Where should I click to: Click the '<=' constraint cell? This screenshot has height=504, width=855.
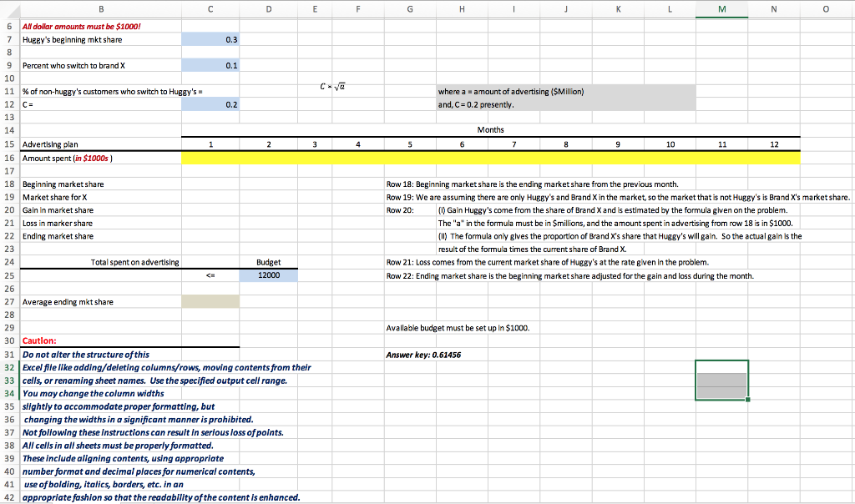[210, 275]
